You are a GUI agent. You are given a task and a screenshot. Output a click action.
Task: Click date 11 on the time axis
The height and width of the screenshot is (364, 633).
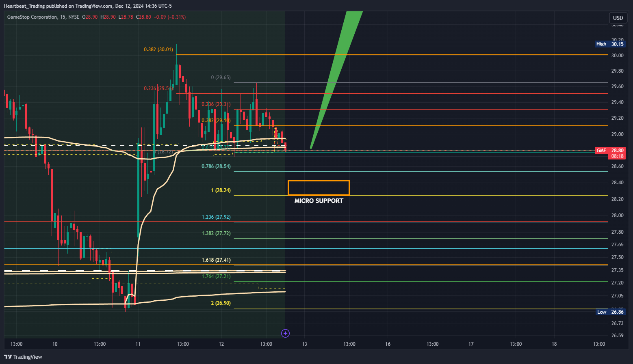click(138, 344)
